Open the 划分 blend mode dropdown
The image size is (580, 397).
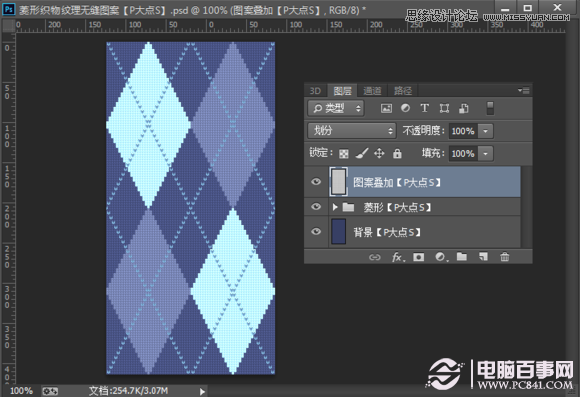tap(352, 130)
